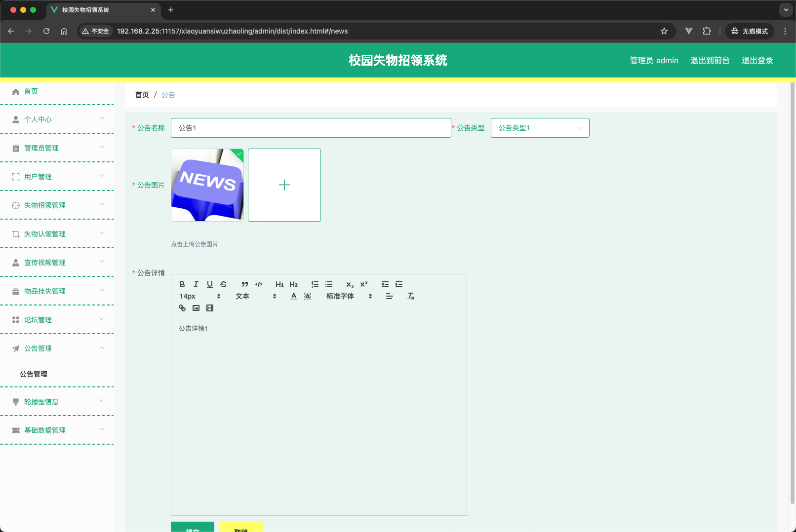Click browser address bar URL
Screen dimensions: 796x532
pyautogui.click(x=232, y=31)
